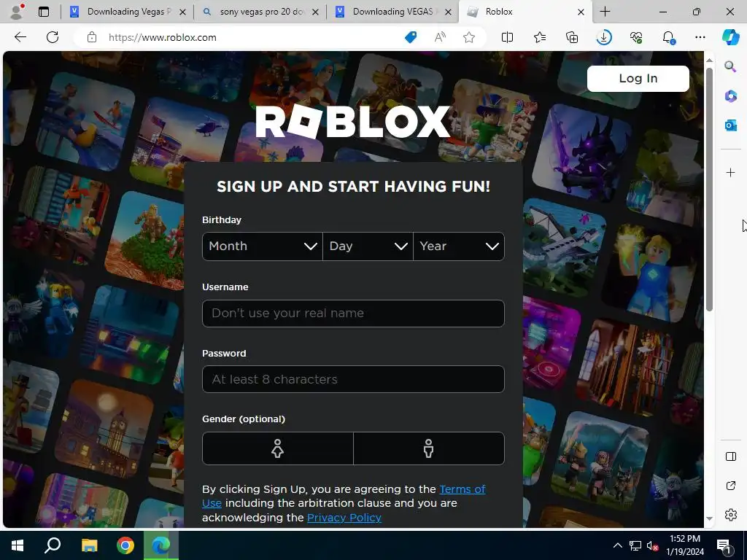Expand the Day dropdown
747x560 pixels.
tap(368, 246)
